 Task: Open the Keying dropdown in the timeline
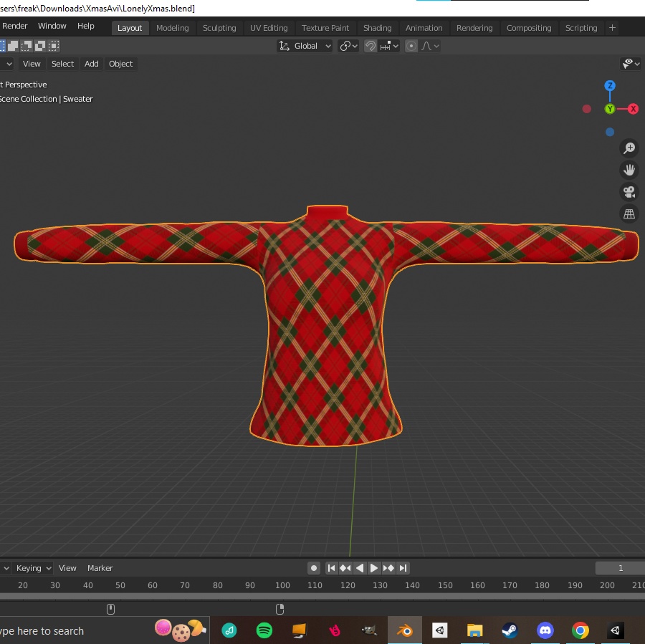click(x=27, y=567)
